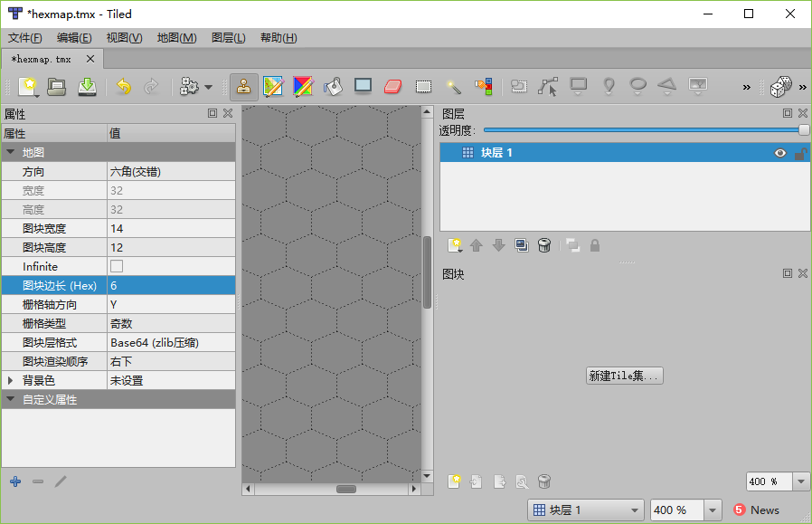Select the Terrain Brush tool
The height and width of the screenshot is (524, 812).
click(273, 87)
